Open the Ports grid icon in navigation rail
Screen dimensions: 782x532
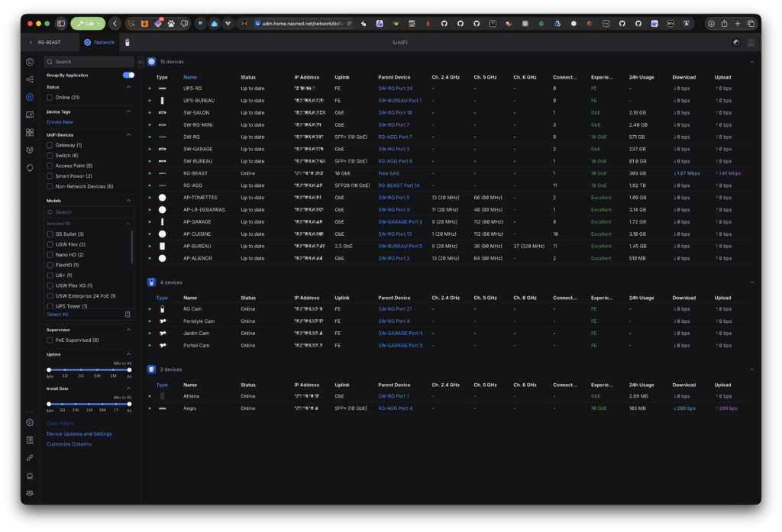(x=30, y=132)
